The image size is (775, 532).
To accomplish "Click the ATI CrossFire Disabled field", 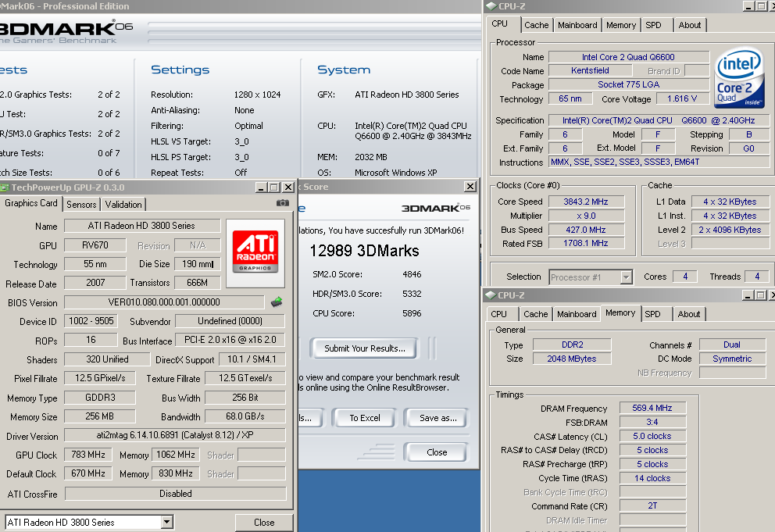I will [x=176, y=494].
